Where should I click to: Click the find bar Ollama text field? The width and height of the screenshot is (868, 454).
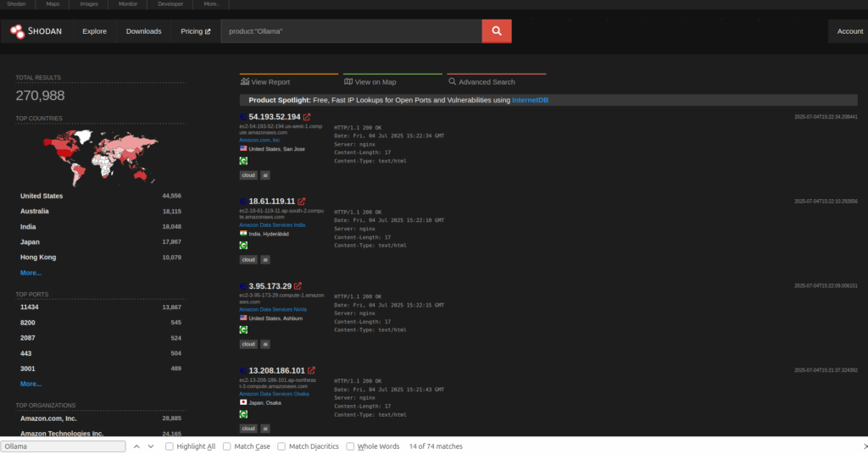[63, 446]
